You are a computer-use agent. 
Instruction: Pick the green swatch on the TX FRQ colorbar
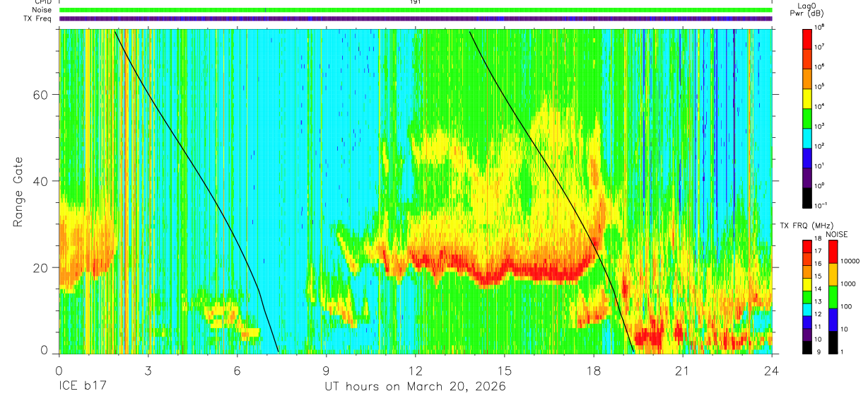[x=807, y=296]
